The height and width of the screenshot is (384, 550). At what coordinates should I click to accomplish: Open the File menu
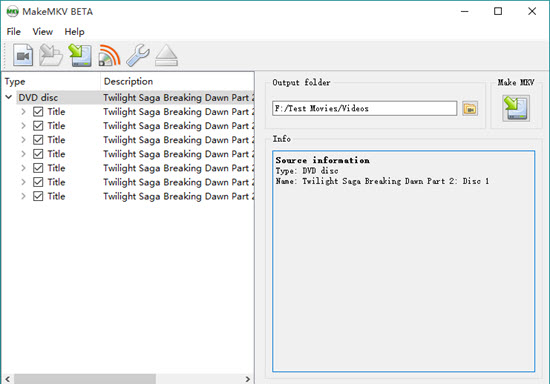(14, 32)
